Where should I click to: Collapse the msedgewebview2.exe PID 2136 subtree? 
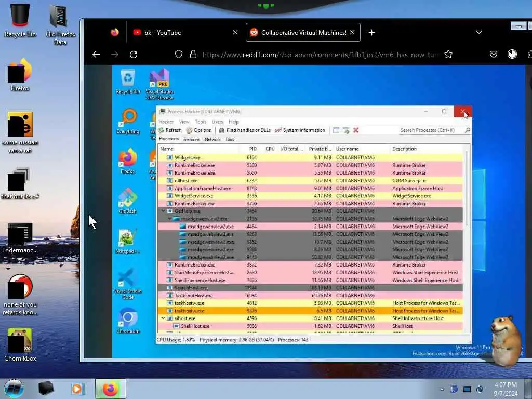click(x=170, y=219)
